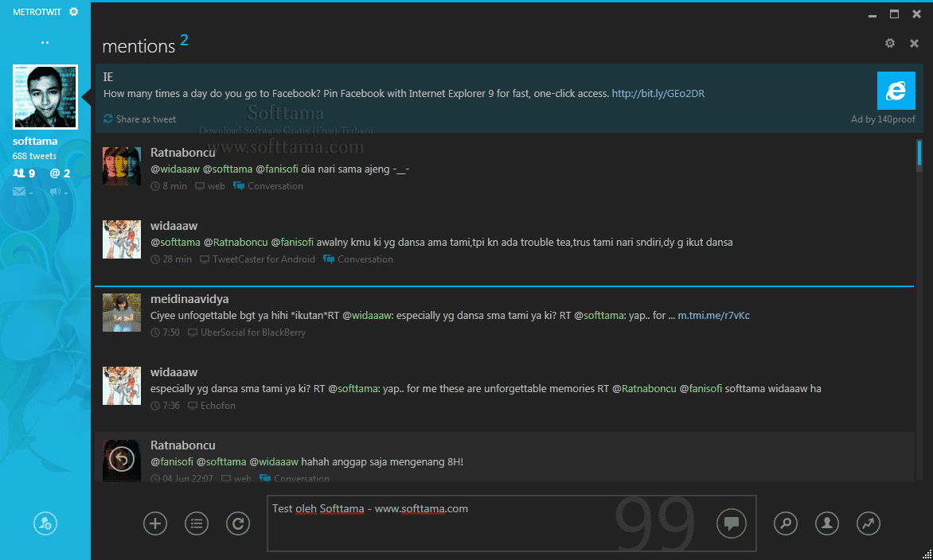The width and height of the screenshot is (933, 560).
Task: Open the mentions column settings gear
Action: (x=889, y=44)
